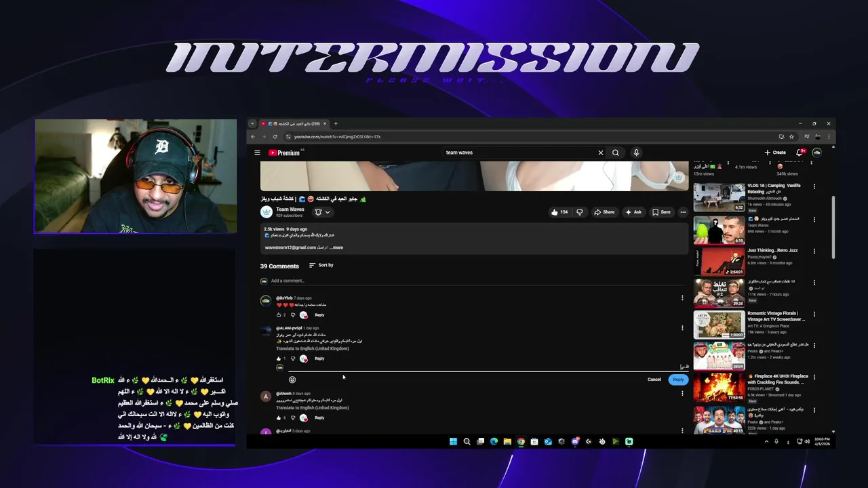Open Chrome's three-dot menu
This screenshot has height=488, width=868.
829,136
